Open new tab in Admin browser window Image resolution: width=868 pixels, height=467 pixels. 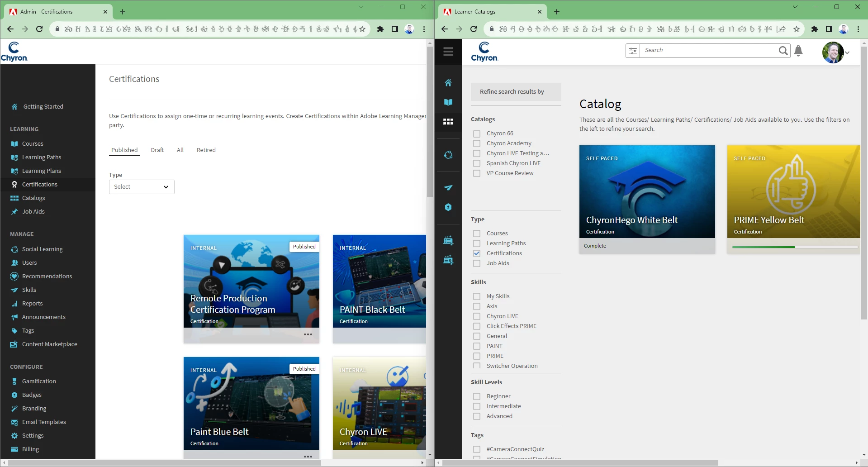point(123,12)
